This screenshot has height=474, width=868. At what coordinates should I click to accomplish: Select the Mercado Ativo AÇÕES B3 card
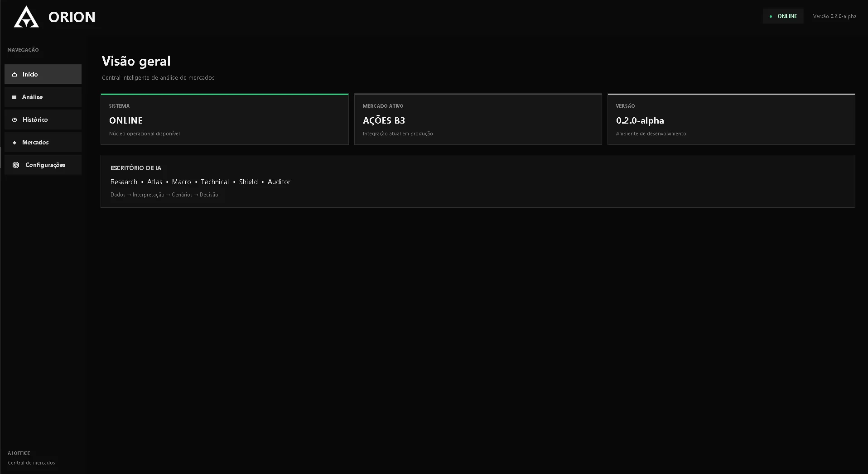[x=478, y=119]
